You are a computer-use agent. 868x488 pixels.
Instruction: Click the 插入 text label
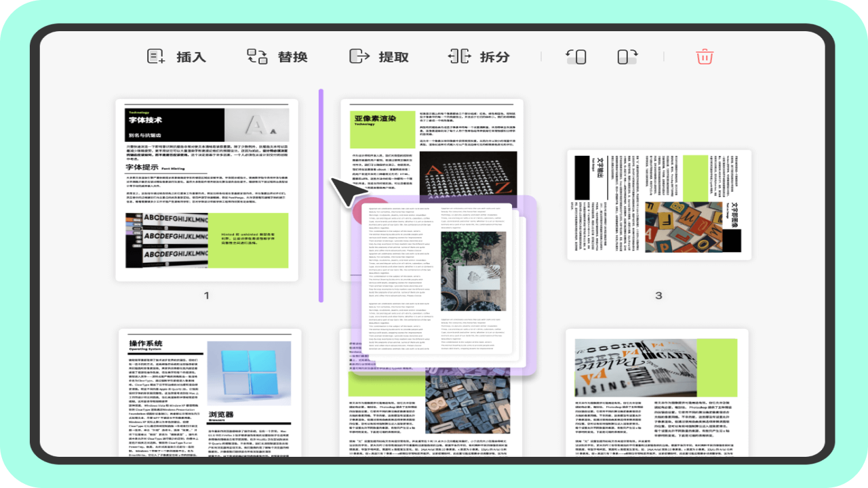191,57
